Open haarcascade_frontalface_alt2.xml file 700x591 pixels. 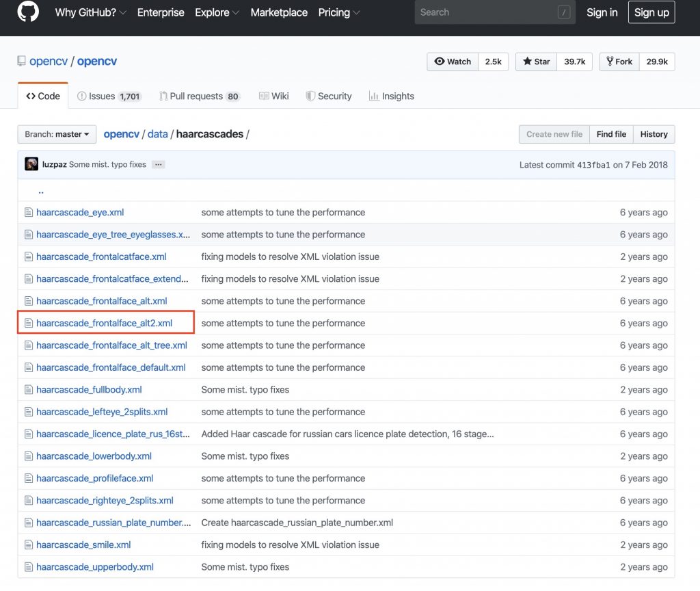tap(104, 323)
